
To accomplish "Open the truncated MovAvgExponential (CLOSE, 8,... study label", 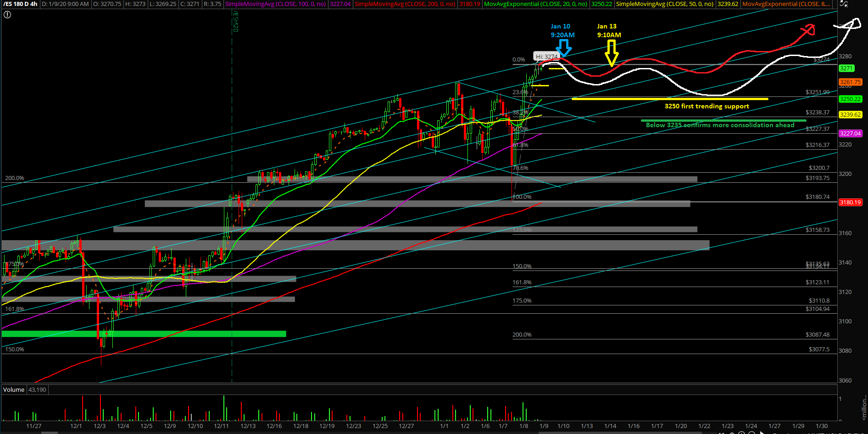I will [786, 4].
